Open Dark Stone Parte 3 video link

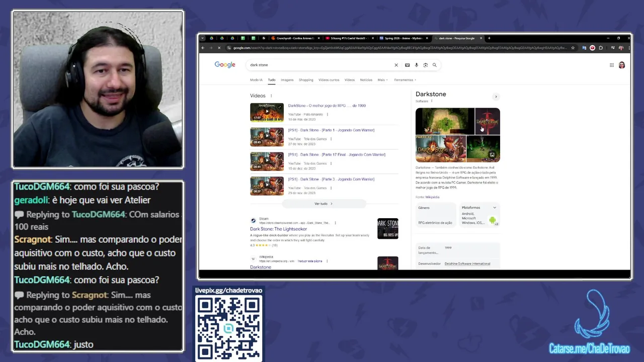point(331,179)
